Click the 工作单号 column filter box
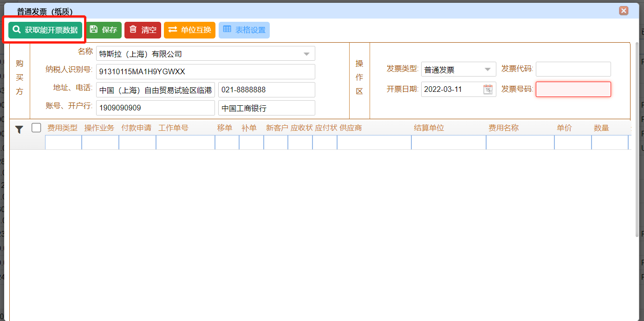The height and width of the screenshot is (321, 644). click(x=185, y=142)
